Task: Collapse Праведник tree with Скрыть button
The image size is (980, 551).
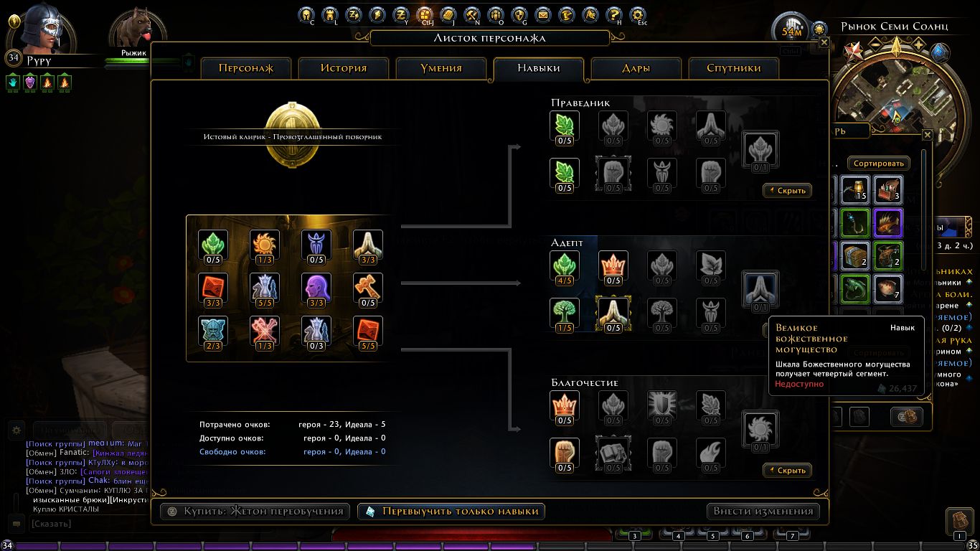Action: click(787, 191)
